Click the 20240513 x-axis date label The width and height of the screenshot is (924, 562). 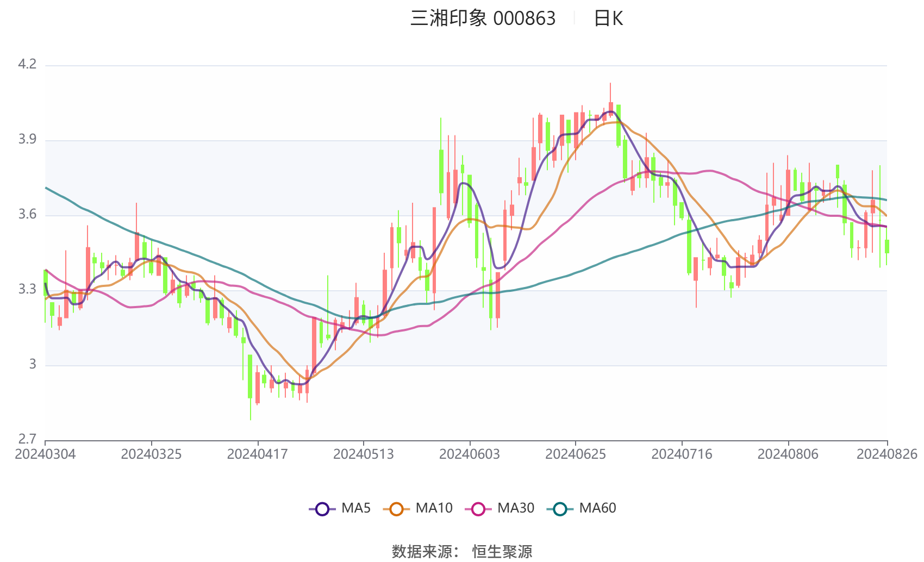pos(363,454)
